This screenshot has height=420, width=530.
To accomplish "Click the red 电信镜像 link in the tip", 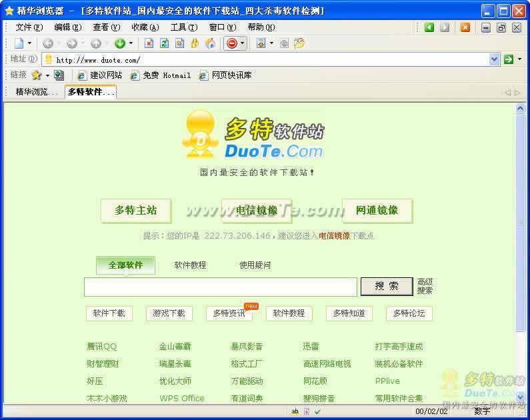I will 334,236.
